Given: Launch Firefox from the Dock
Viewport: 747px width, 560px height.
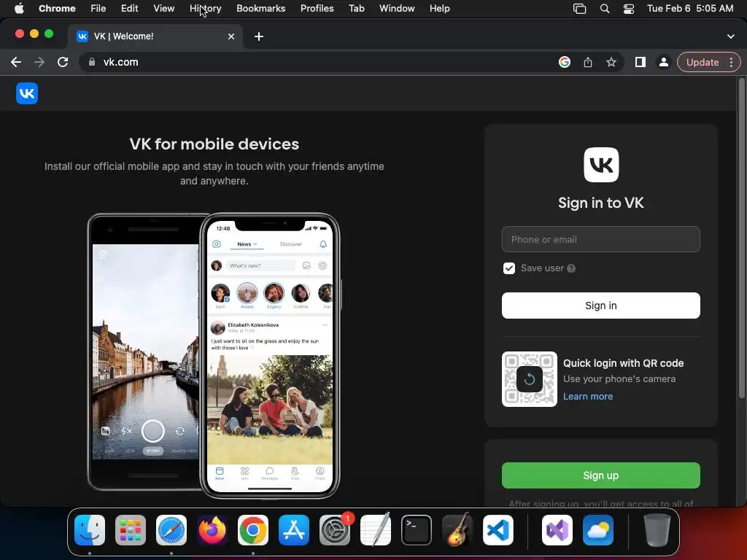Looking at the screenshot, I should pyautogui.click(x=212, y=530).
